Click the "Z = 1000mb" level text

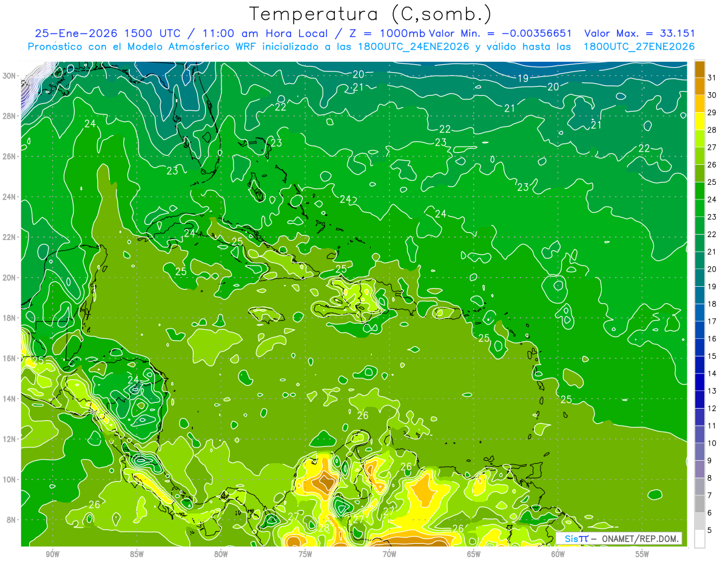pyautogui.click(x=385, y=33)
